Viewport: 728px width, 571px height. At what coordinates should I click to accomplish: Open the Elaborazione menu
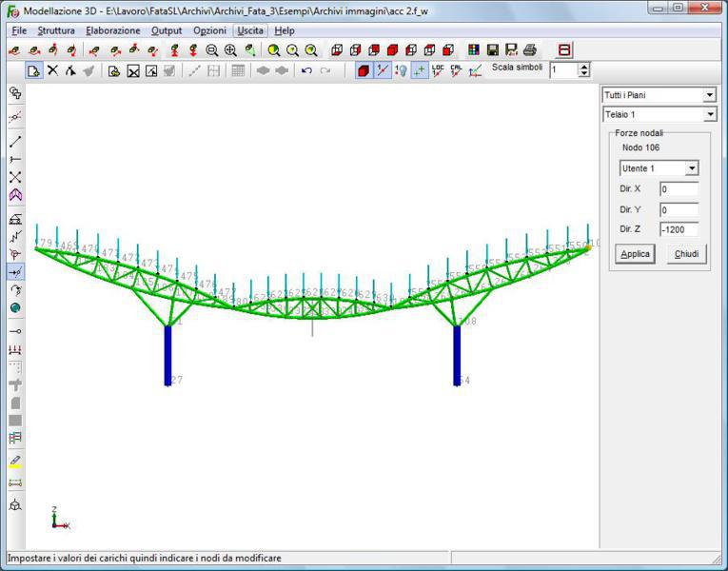[113, 30]
